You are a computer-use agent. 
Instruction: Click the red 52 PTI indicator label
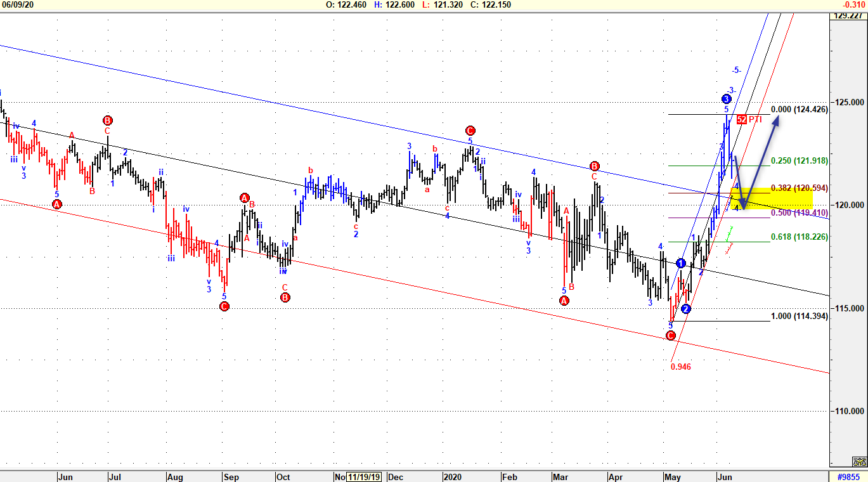pyautogui.click(x=749, y=119)
